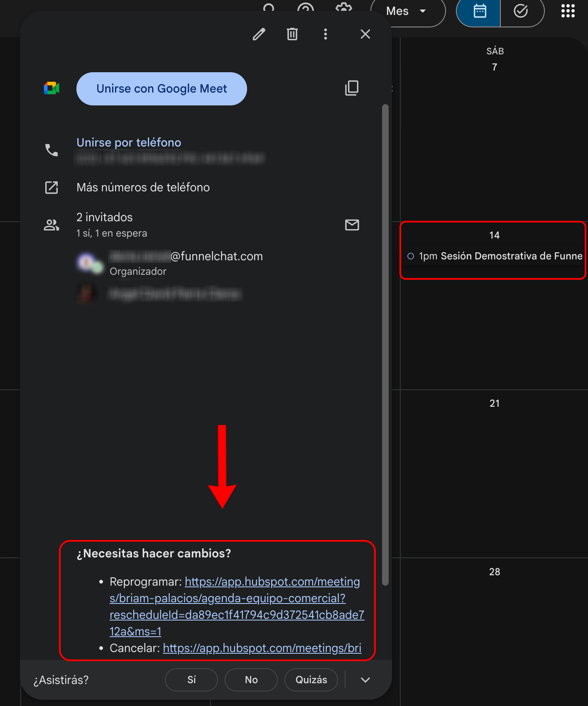Viewport: 588px width, 706px height.
Task: Email guests with envelope icon
Action: (352, 225)
